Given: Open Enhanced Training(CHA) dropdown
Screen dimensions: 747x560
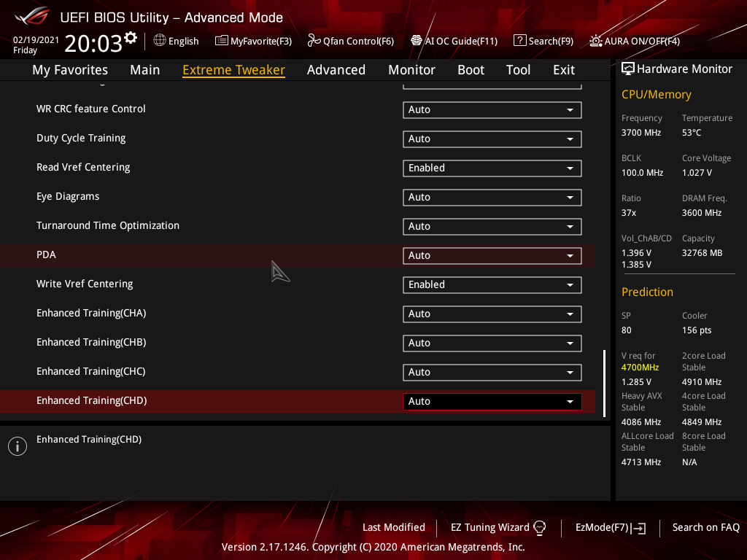Looking at the screenshot, I should [492, 314].
